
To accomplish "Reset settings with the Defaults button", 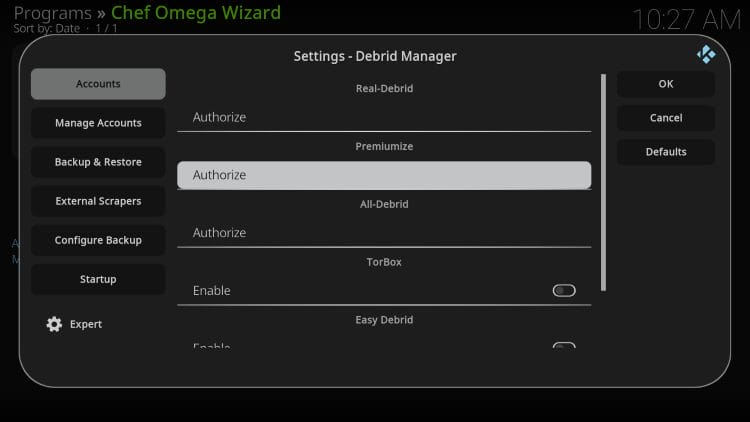I will click(666, 152).
